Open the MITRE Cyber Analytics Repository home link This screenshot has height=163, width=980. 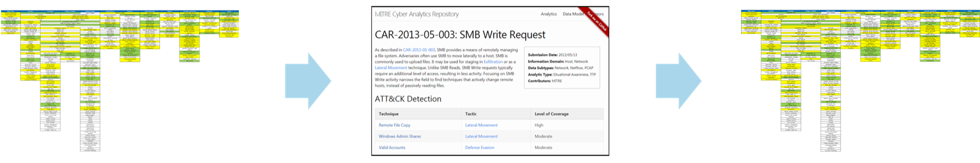[x=416, y=14]
